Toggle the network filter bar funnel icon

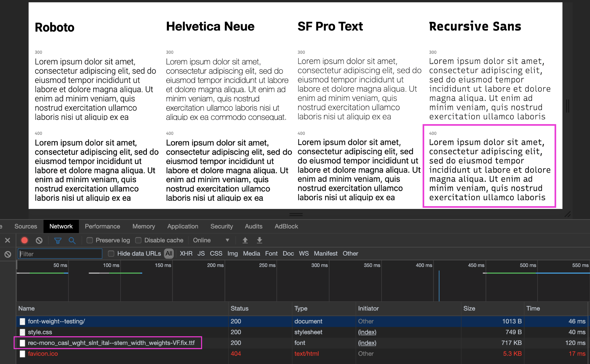click(58, 240)
